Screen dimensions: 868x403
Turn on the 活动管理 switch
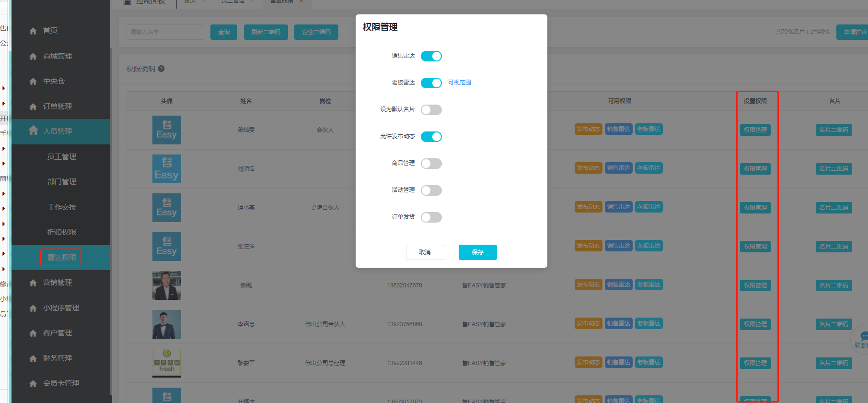click(x=431, y=190)
